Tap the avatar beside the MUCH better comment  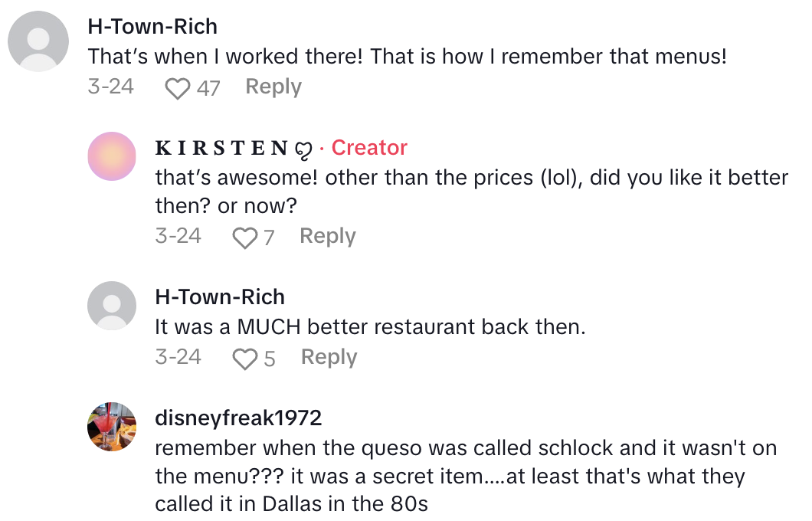[112, 306]
